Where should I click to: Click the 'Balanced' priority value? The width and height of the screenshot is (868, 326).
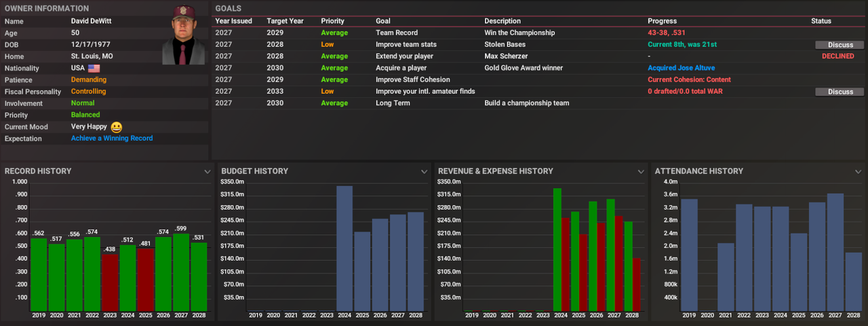click(x=85, y=115)
